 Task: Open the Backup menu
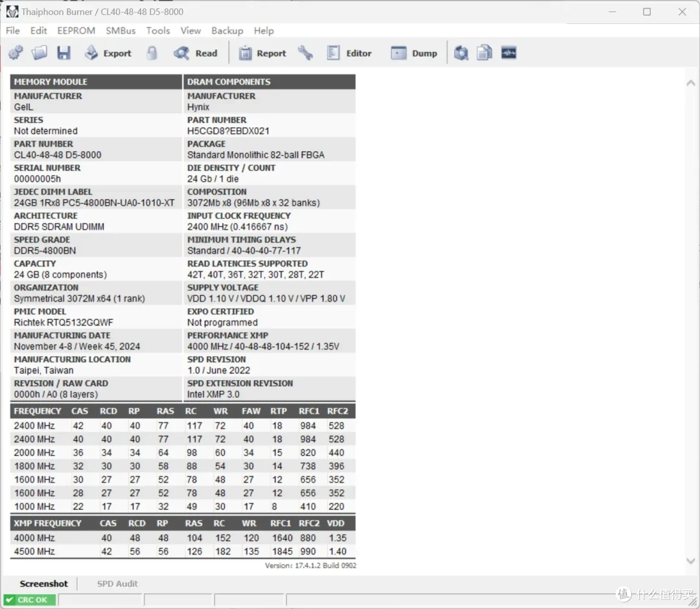(x=227, y=30)
